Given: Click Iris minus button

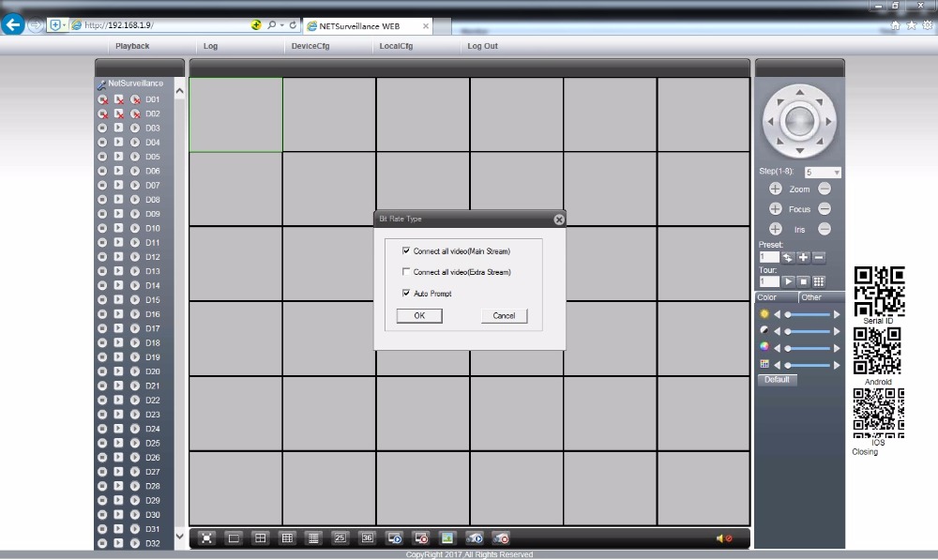Looking at the screenshot, I should click(825, 229).
